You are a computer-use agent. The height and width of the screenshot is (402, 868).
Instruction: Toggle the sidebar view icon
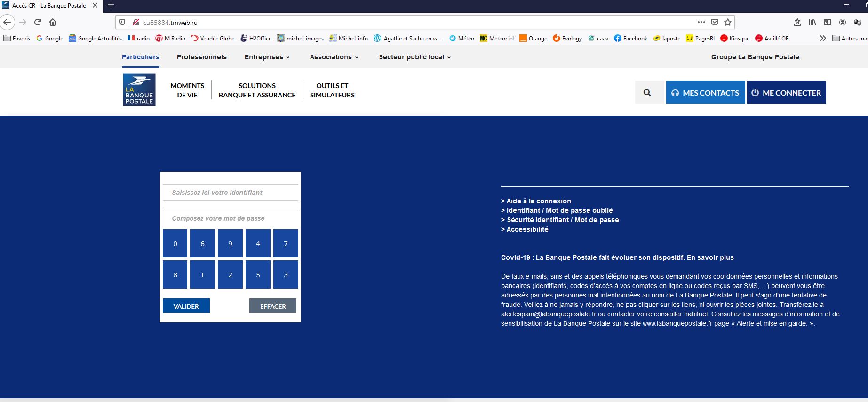[828, 22]
